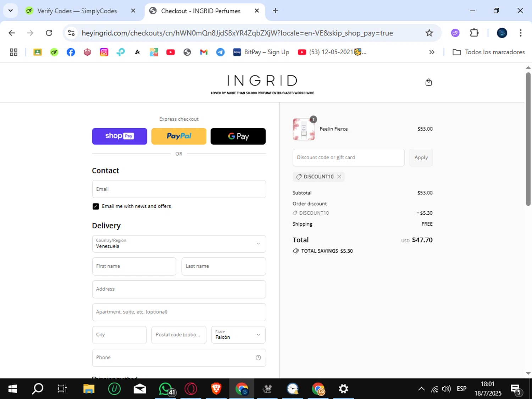Open the Google Classroom bookmark
The image size is (532, 399).
37,52
